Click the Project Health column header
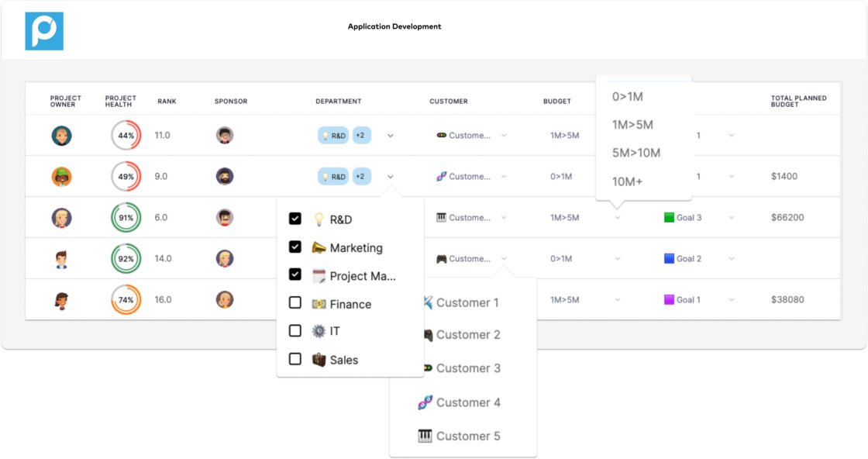The width and height of the screenshot is (868, 459). pyautogui.click(x=121, y=102)
